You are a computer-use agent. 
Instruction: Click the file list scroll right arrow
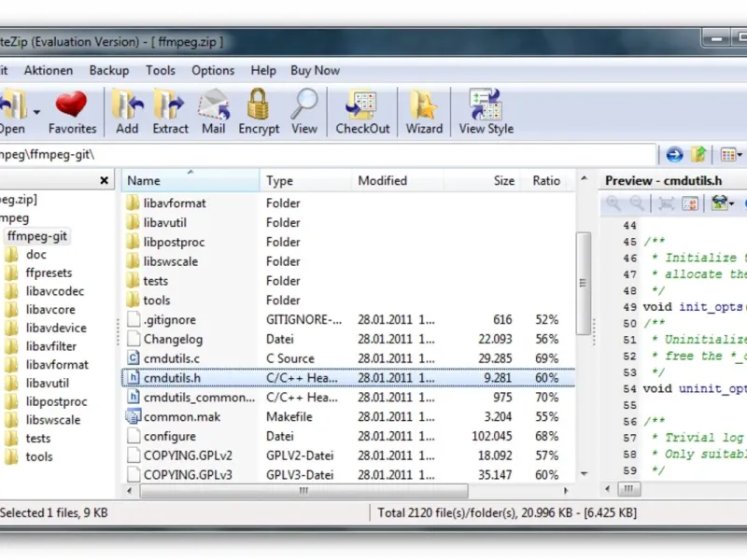566,491
